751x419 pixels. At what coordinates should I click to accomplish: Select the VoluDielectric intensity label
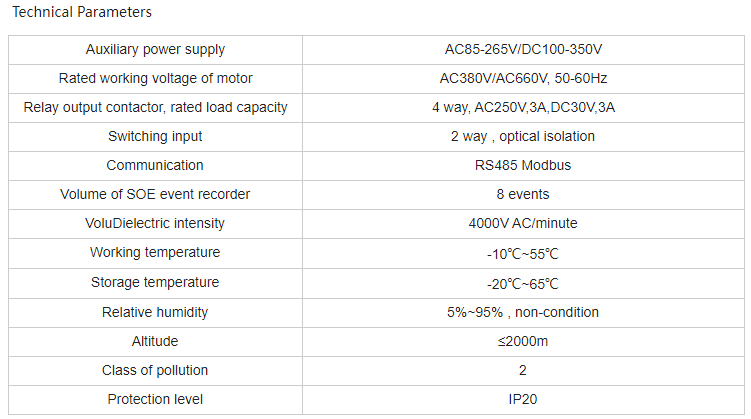155,223
